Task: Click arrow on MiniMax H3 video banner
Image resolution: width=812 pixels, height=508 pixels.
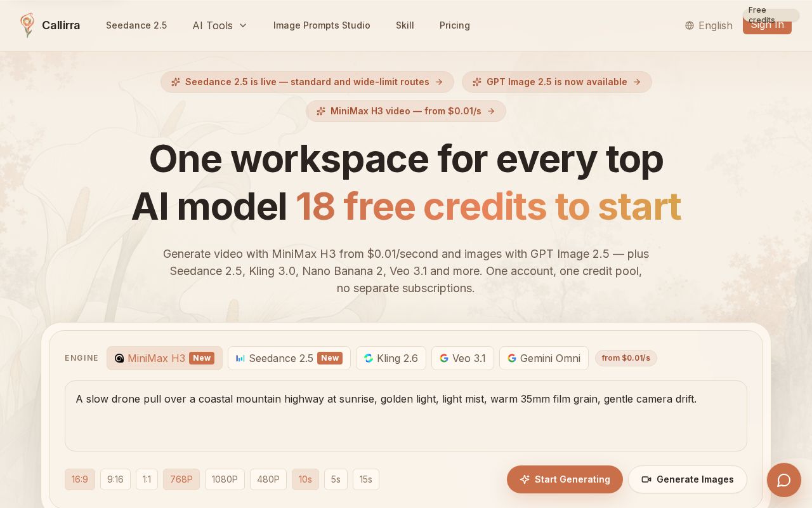Action: (491, 111)
